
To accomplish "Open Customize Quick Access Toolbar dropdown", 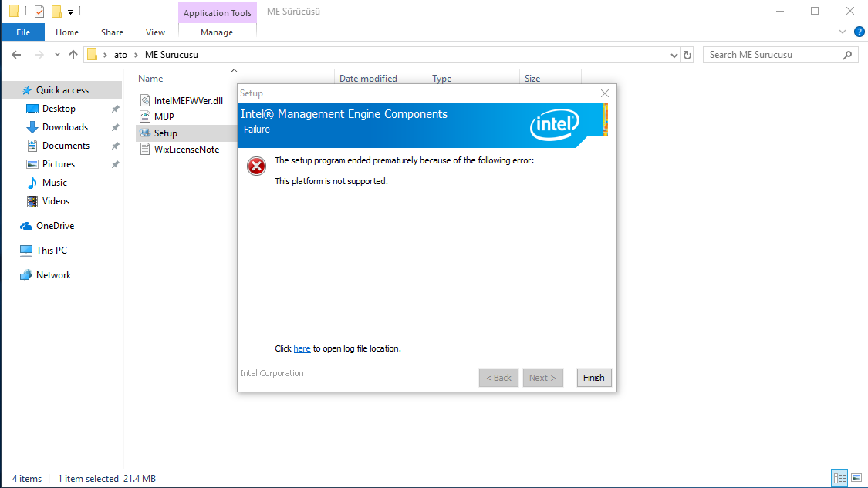I will coord(70,12).
